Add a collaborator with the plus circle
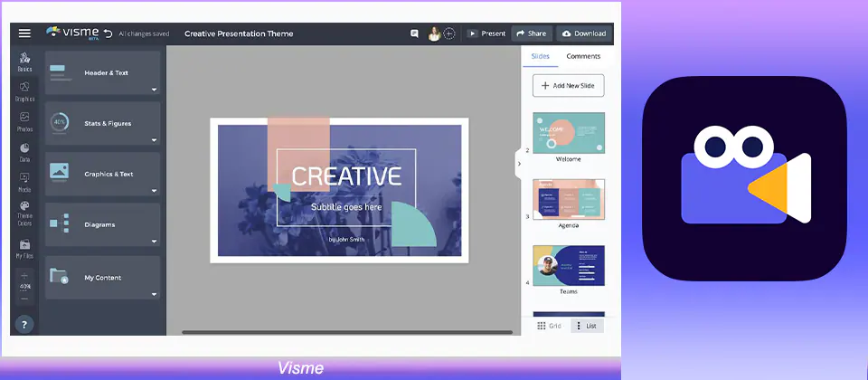868x380 pixels. (449, 33)
